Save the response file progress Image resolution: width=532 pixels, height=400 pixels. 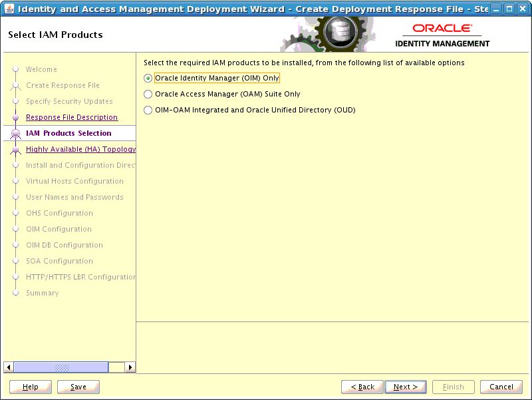(x=78, y=387)
